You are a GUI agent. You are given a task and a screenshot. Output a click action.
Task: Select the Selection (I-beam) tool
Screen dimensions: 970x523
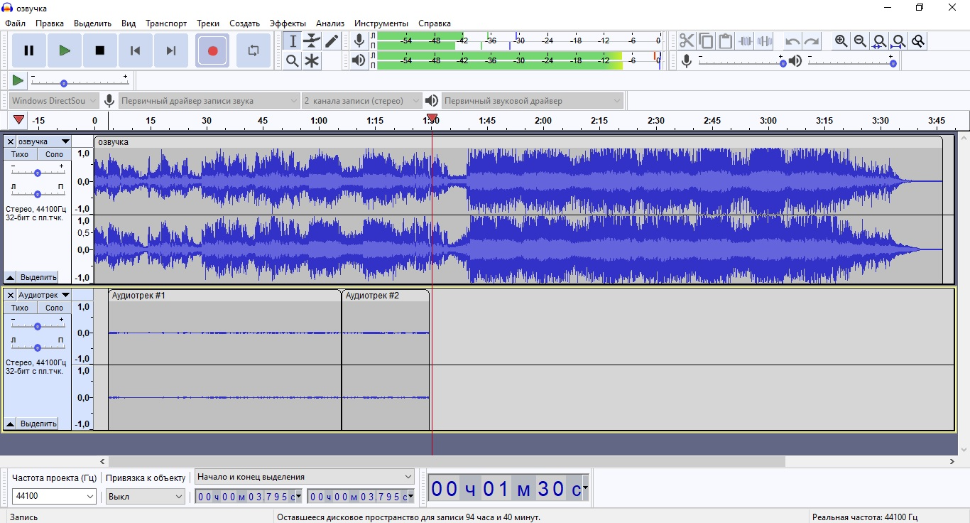[x=293, y=41]
